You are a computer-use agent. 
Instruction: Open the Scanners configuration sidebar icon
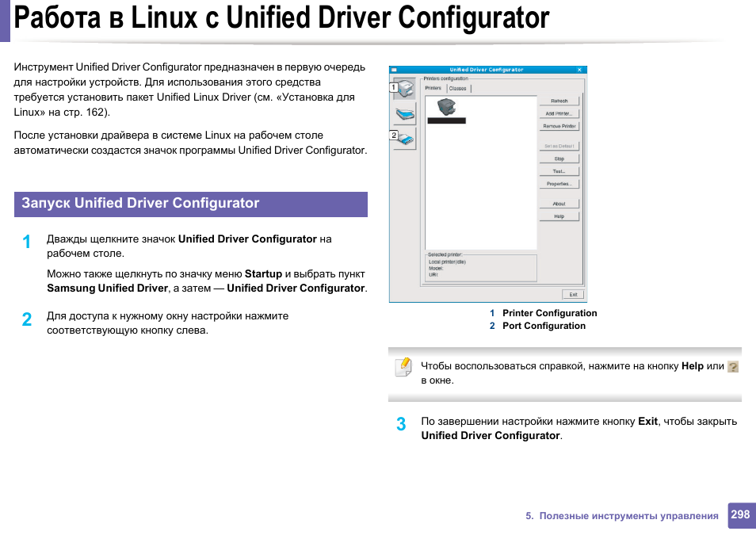coord(404,114)
